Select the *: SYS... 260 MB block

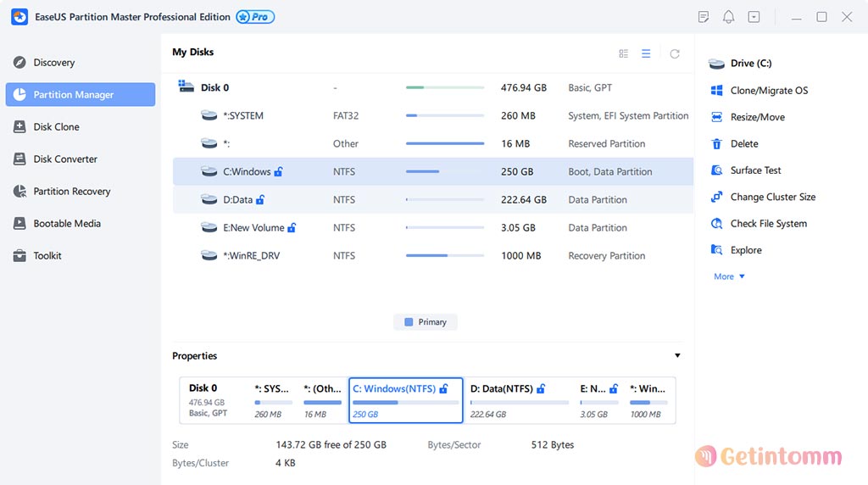[273, 400]
